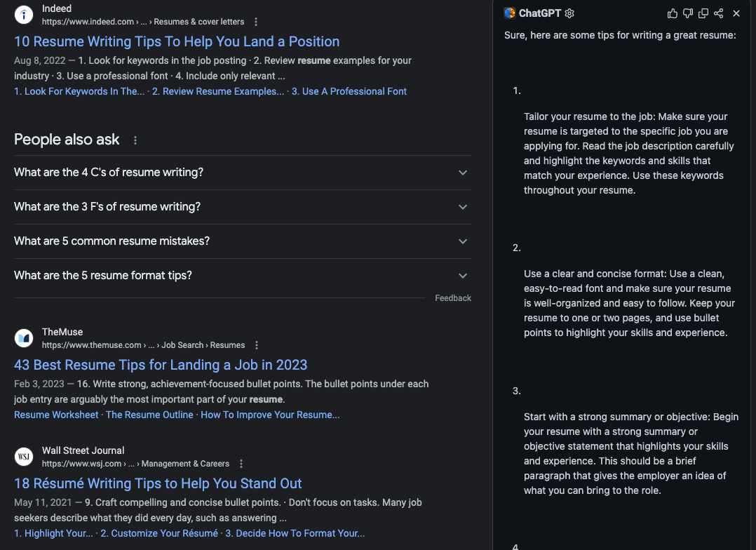Open ChatGPT panel settings gear

tap(569, 13)
